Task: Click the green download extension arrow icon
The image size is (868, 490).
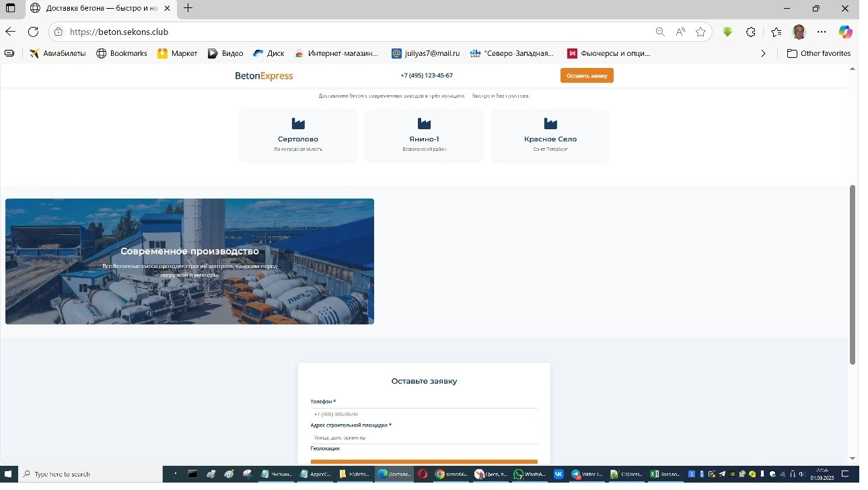Action: click(x=727, y=32)
